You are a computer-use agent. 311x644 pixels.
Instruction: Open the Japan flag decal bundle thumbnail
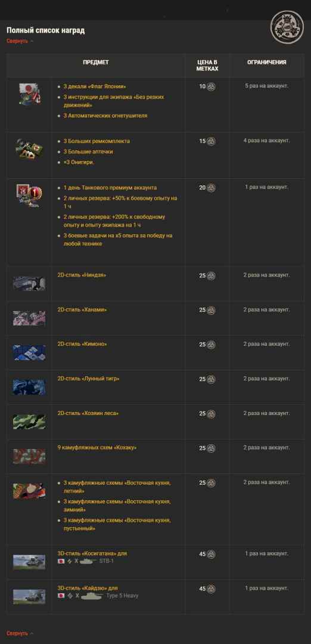[x=30, y=94]
